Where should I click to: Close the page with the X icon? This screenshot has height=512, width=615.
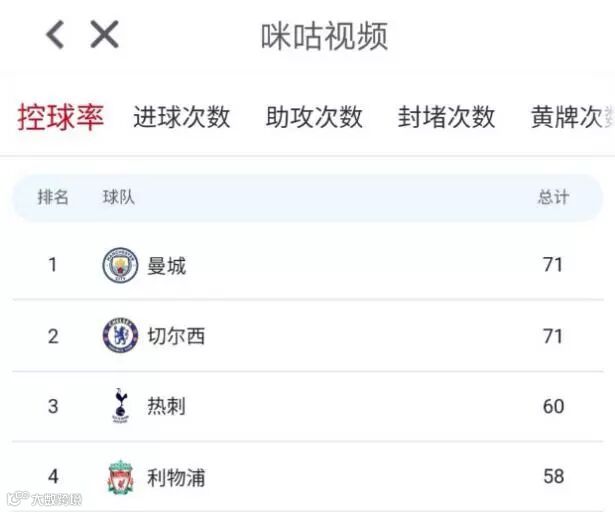tap(104, 35)
